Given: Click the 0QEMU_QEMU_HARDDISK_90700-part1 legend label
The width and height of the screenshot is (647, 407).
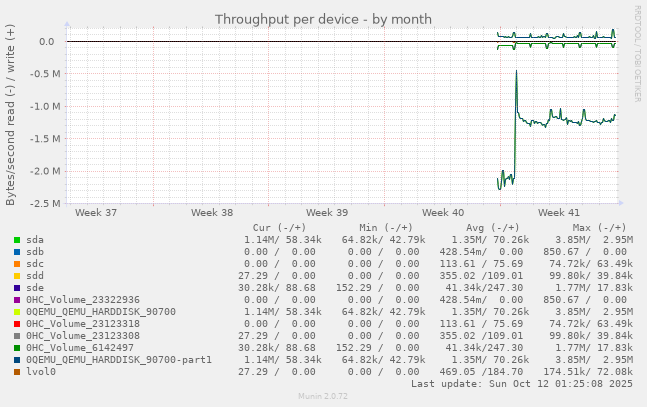Looking at the screenshot, I should tap(119, 360).
